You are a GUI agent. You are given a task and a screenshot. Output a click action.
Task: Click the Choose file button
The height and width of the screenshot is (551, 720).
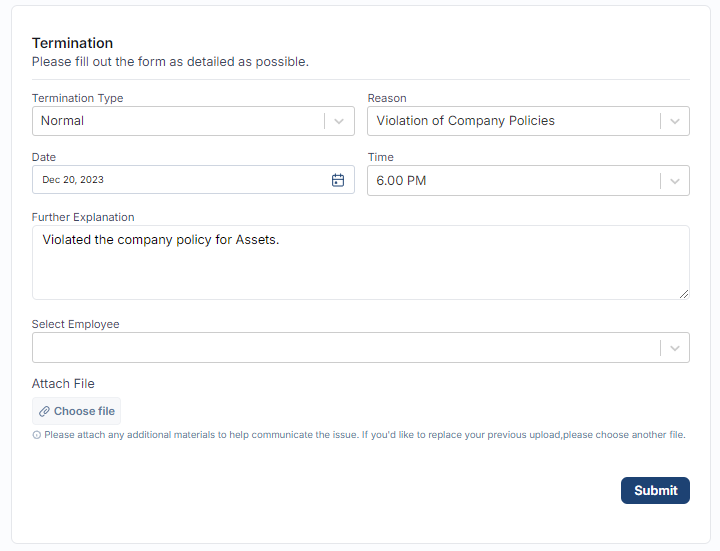77,411
